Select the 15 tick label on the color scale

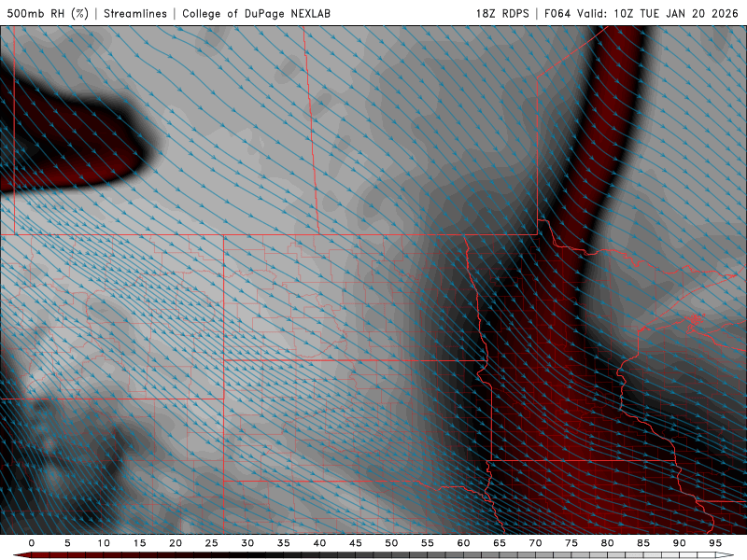pyautogui.click(x=139, y=543)
